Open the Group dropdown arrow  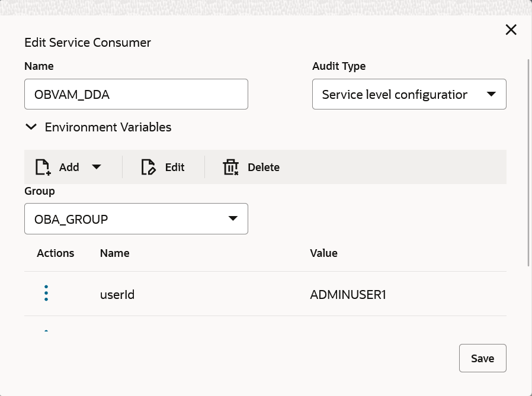tap(233, 219)
